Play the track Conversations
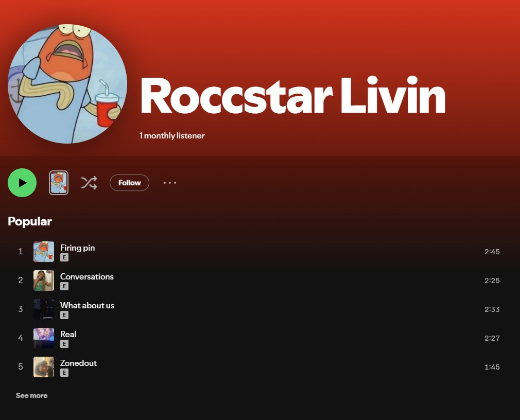520x420 pixels. (87, 276)
